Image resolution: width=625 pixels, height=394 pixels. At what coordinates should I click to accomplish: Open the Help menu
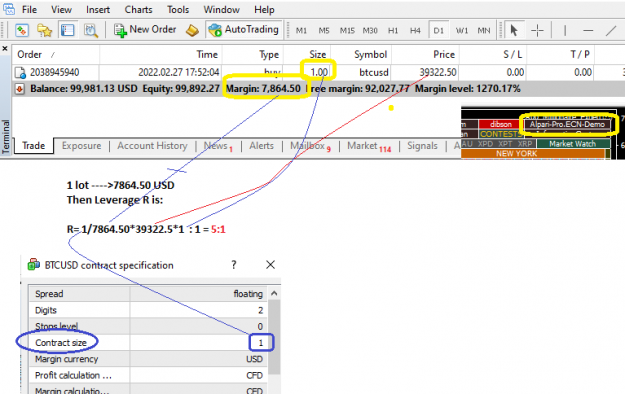coord(264,10)
